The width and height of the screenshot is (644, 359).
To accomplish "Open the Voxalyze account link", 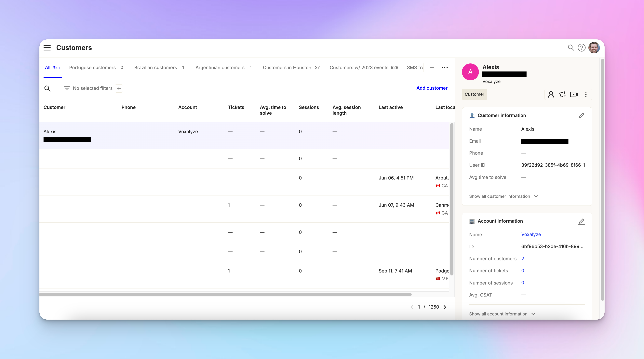I will [x=531, y=234].
